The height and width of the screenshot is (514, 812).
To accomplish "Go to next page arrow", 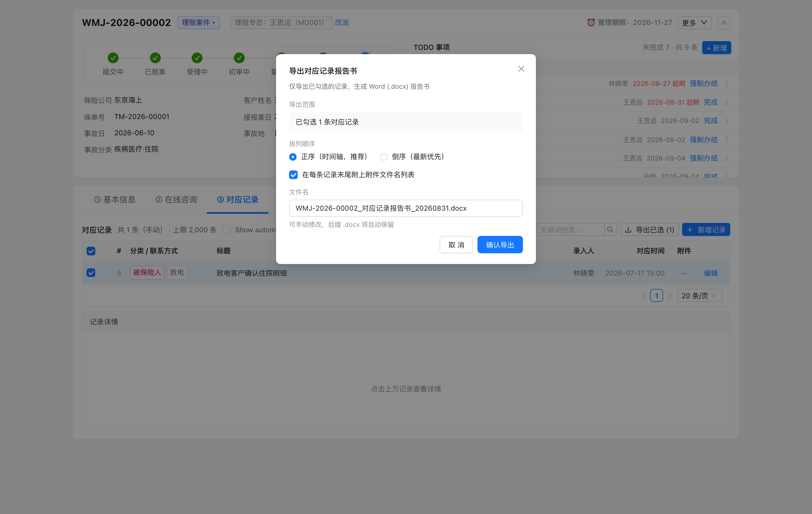I will [670, 296].
